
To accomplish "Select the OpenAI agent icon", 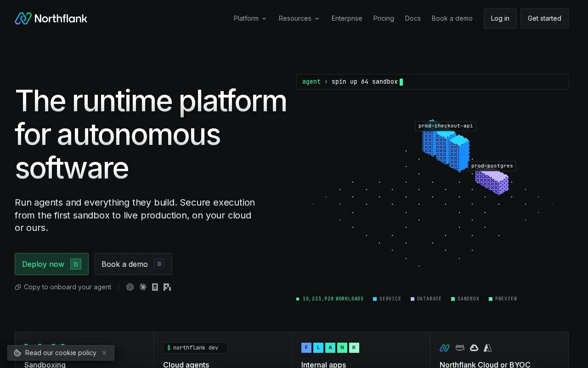I will click(130, 287).
